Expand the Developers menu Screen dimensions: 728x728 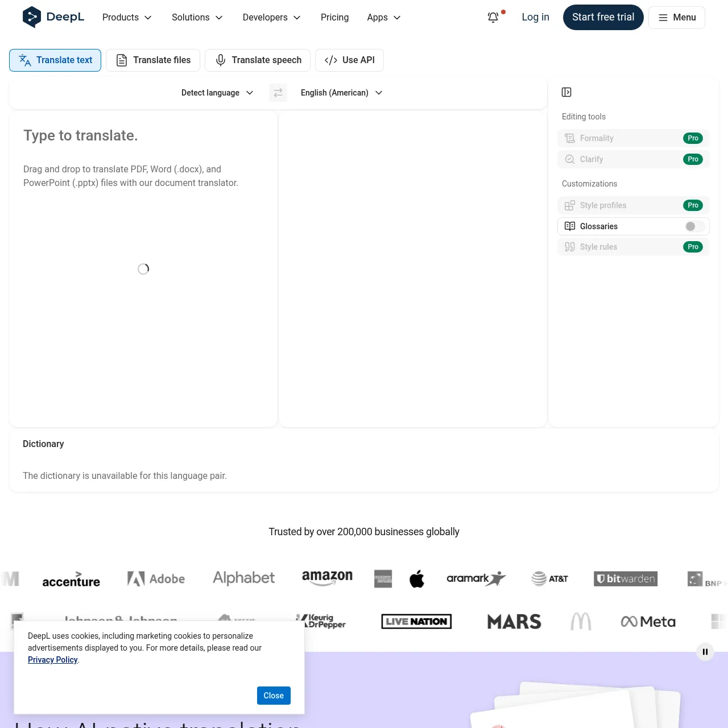271,18
